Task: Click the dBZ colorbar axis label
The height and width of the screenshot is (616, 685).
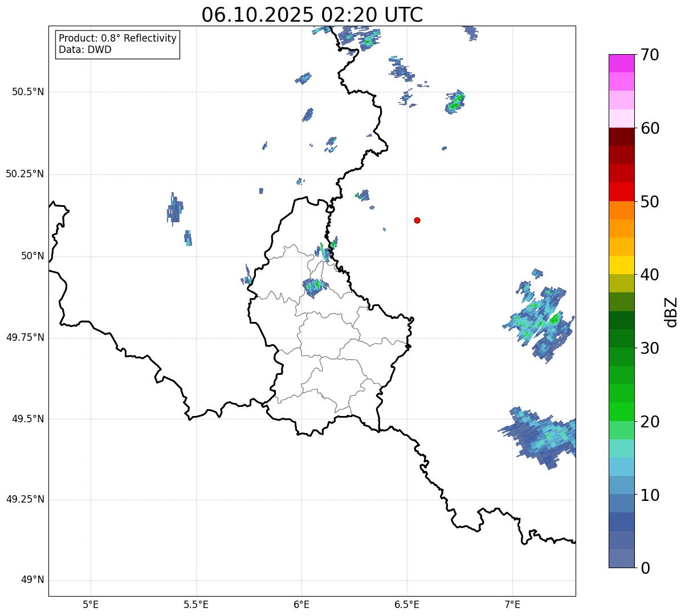Action: click(671, 311)
